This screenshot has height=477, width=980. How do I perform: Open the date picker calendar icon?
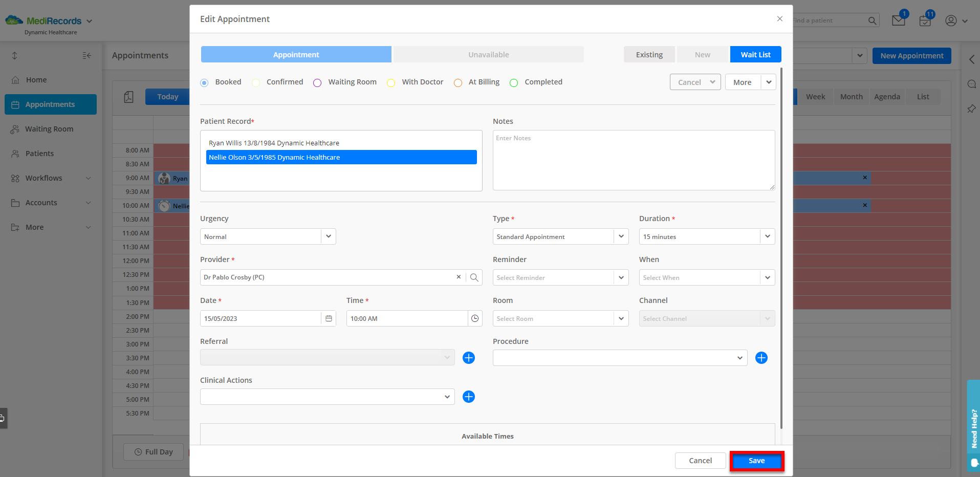coord(329,318)
